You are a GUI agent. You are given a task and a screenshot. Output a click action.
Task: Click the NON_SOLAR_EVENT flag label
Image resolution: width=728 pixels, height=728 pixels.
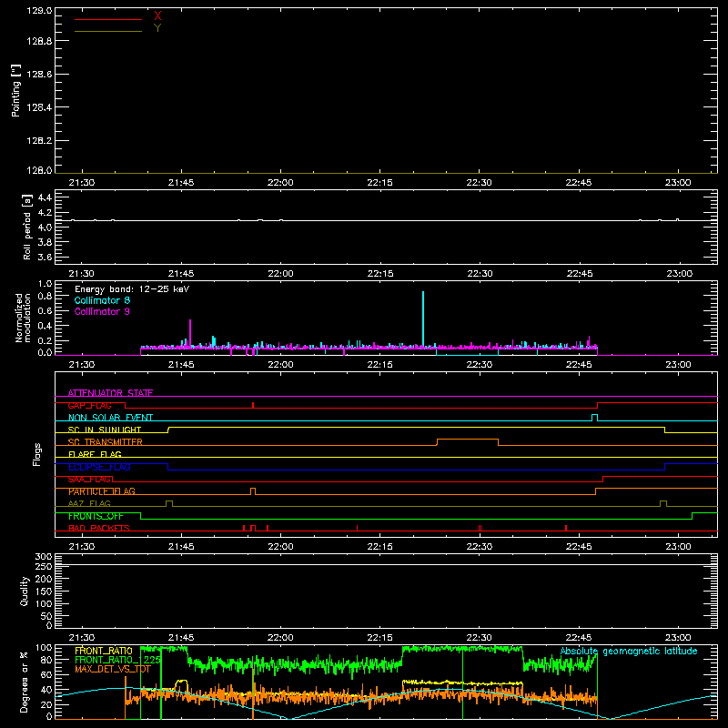[x=110, y=418]
